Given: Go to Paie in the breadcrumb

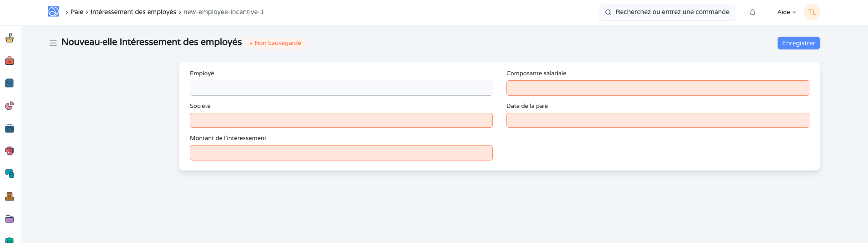Looking at the screenshot, I should pos(77,12).
